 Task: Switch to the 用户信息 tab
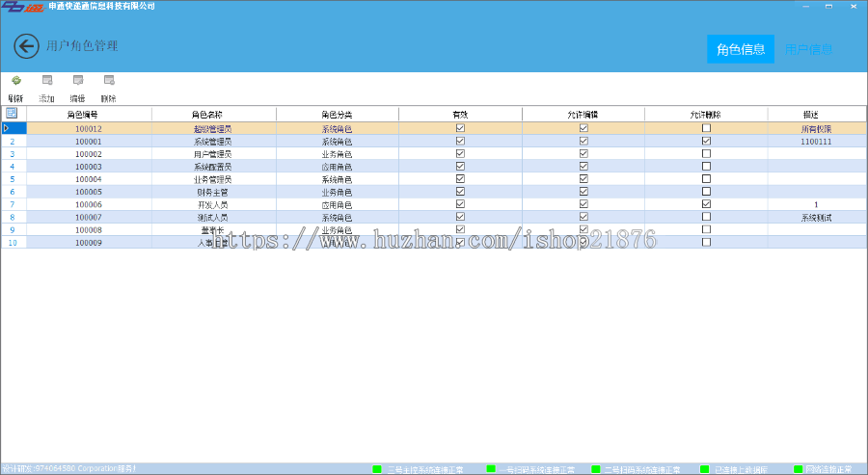[808, 49]
